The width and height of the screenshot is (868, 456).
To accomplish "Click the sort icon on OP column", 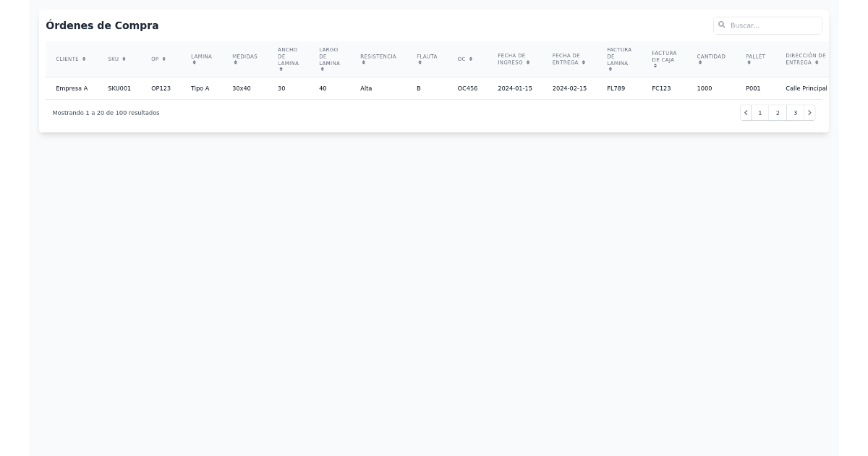I will pyautogui.click(x=164, y=59).
